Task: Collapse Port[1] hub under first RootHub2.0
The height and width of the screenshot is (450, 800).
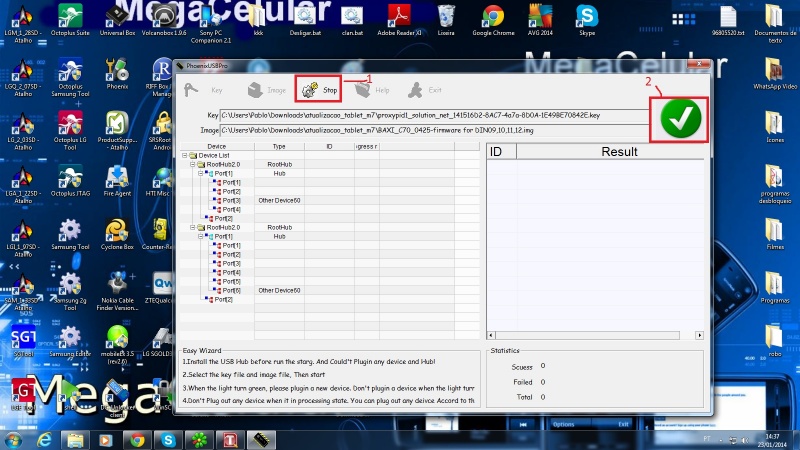Action: pos(201,173)
